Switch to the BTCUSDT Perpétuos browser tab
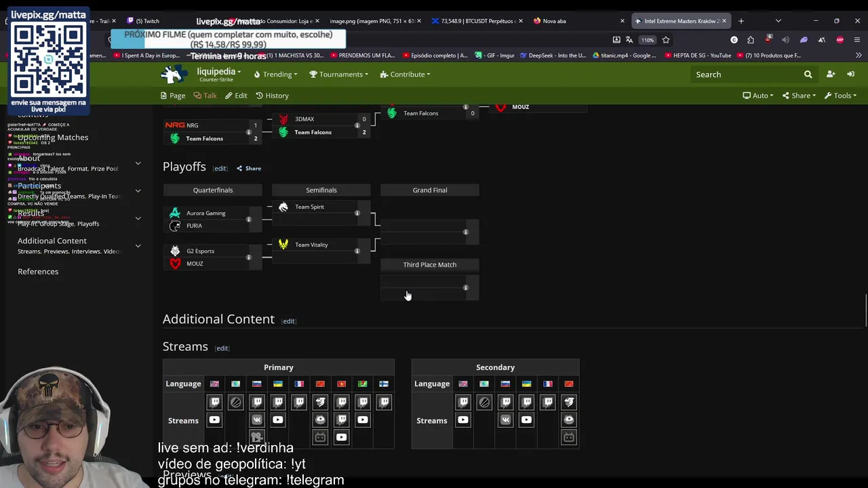The width and height of the screenshot is (868, 488). 477,21
